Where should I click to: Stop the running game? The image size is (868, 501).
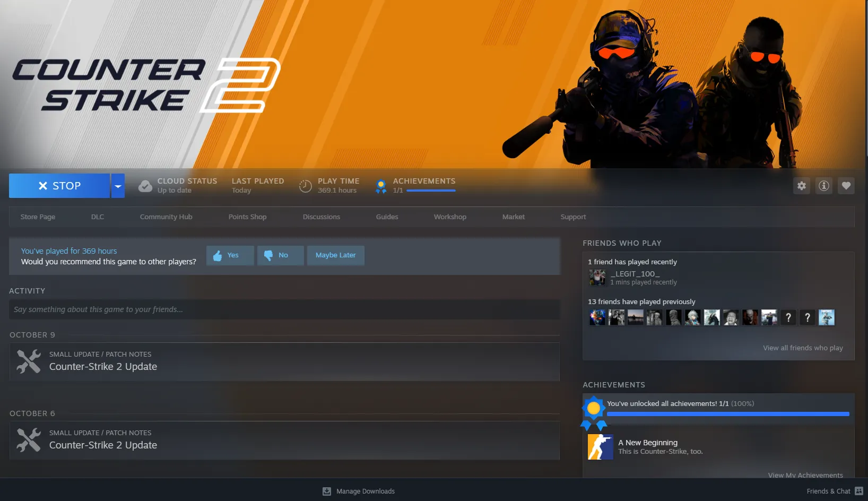click(59, 186)
